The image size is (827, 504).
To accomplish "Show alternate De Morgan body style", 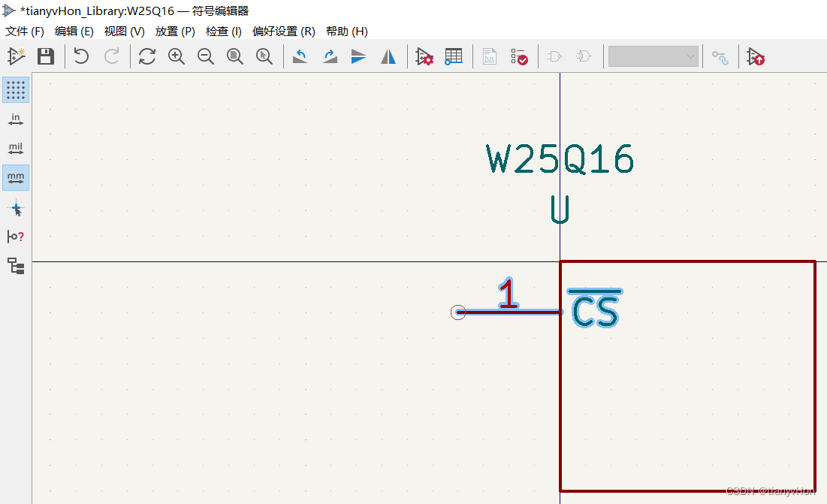I will [x=584, y=56].
